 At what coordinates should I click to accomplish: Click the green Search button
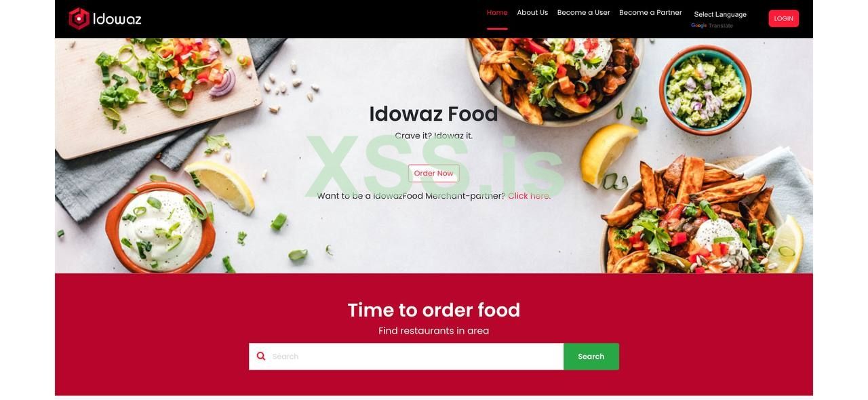(591, 357)
